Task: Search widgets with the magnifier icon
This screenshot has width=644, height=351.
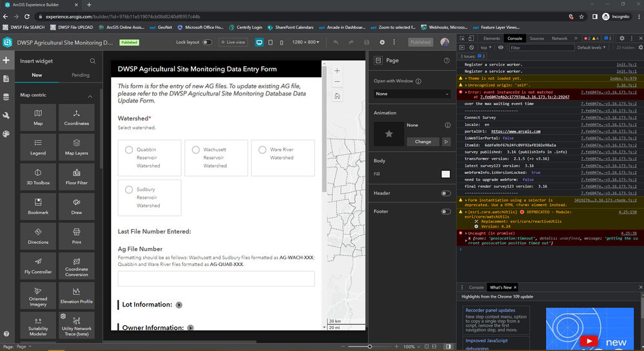Action: point(92,61)
